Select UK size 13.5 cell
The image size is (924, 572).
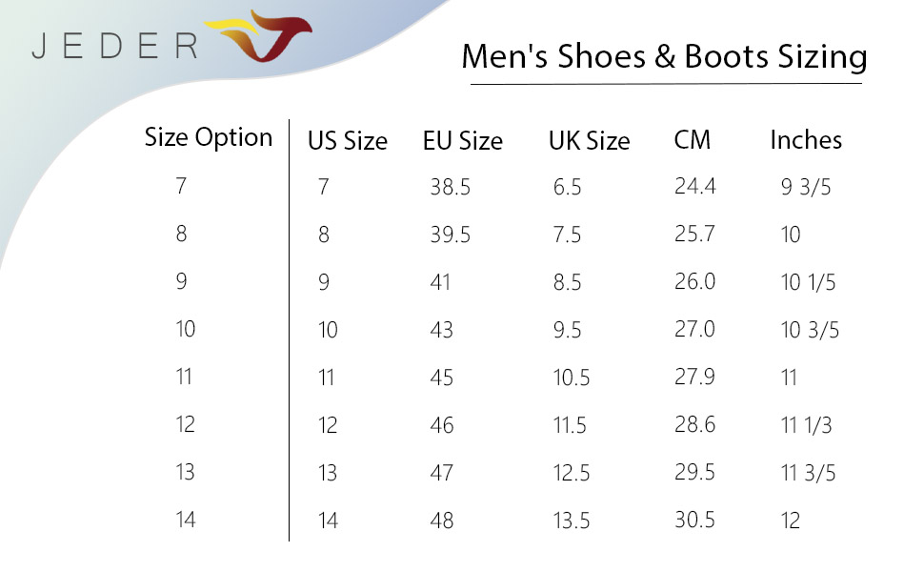(572, 521)
